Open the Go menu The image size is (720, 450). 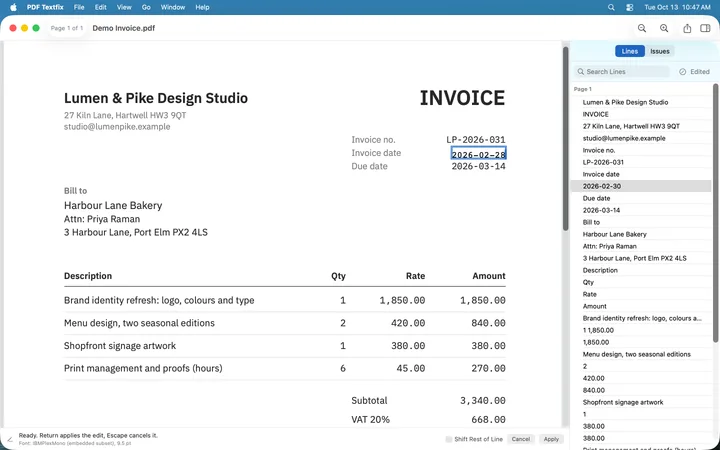[x=146, y=7]
